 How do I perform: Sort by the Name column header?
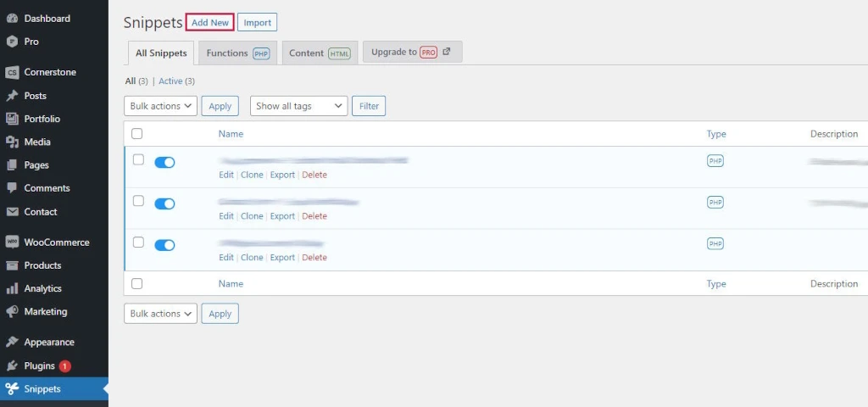point(231,134)
